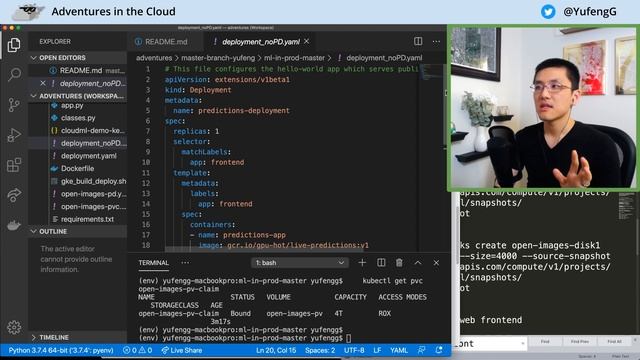Open the Run and Debug view
This screenshot has width=640, height=360.
pyautogui.click(x=14, y=135)
